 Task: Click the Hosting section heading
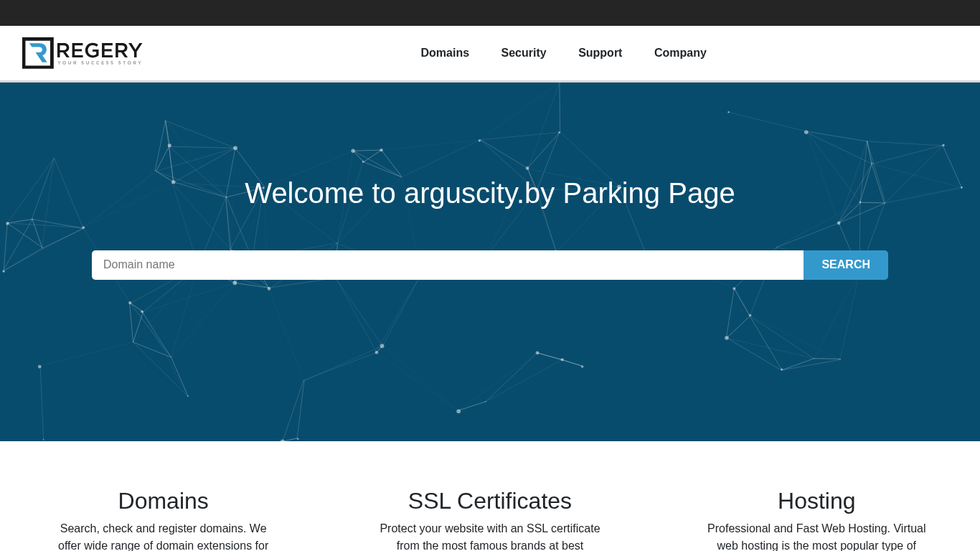(816, 501)
